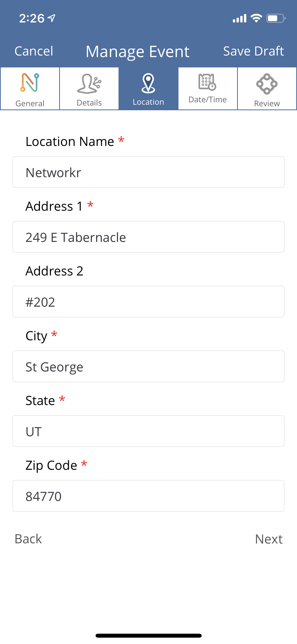Tap Save Draft button
Image resolution: width=297 pixels, height=644 pixels.
(253, 51)
